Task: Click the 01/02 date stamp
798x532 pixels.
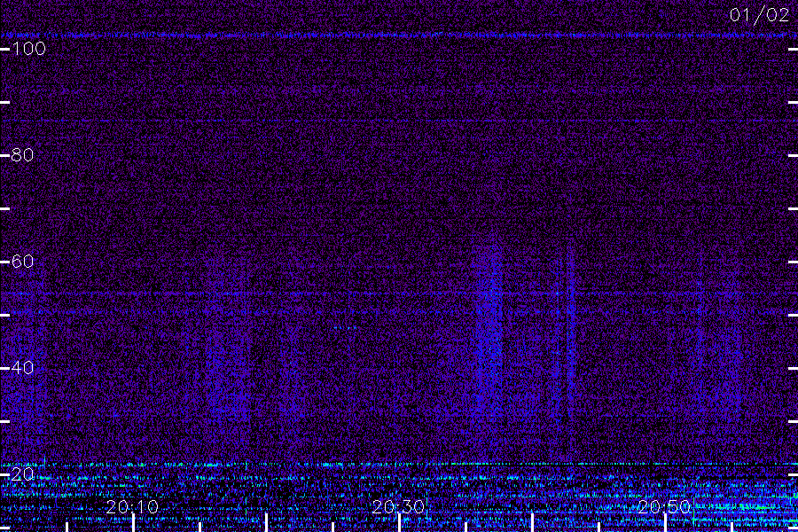Action: (759, 15)
